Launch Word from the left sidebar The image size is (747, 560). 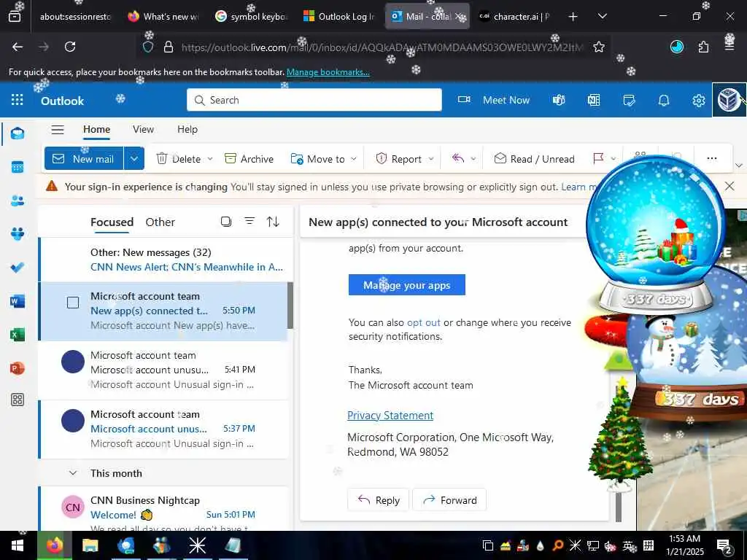(18, 301)
